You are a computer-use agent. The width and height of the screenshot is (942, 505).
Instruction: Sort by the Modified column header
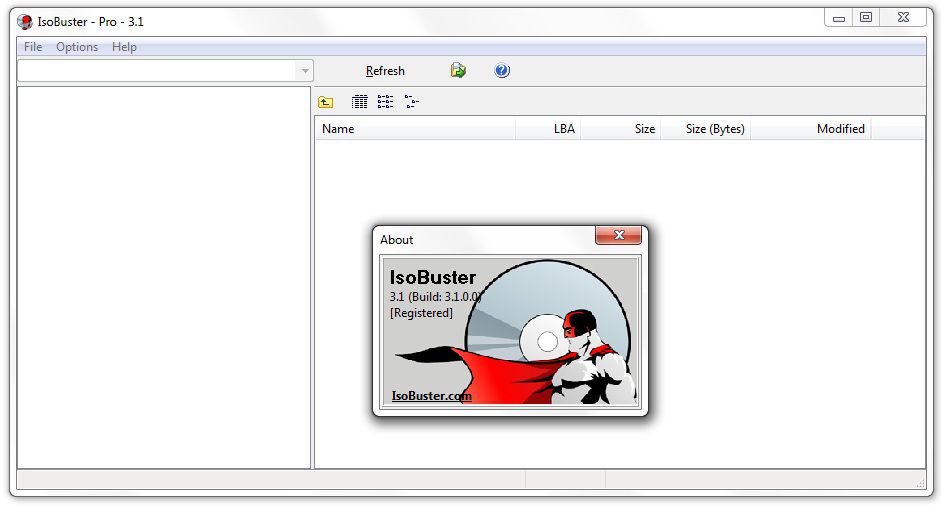click(810, 129)
